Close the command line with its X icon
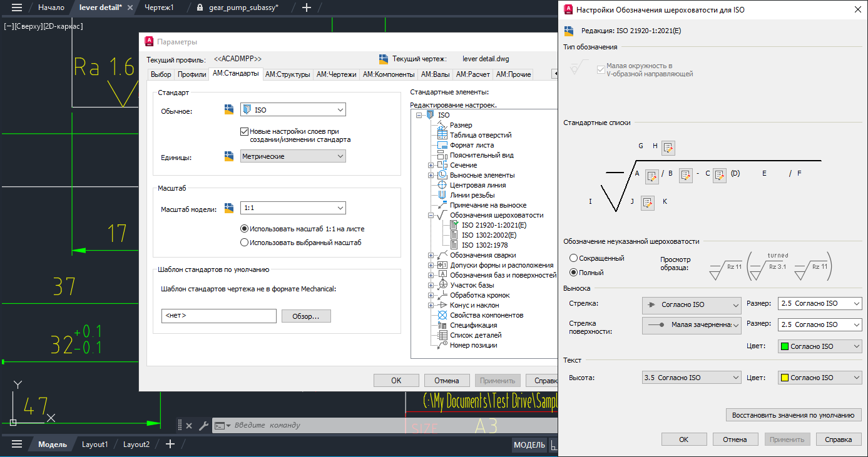Screen dimensions: 868x457 [x=189, y=426]
